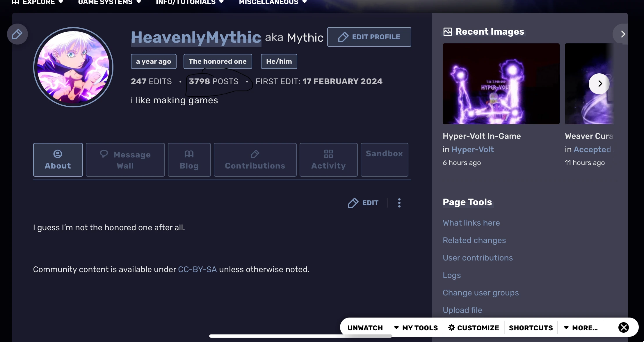Expand the More... toolbar menu
The image size is (644, 342).
click(581, 328)
